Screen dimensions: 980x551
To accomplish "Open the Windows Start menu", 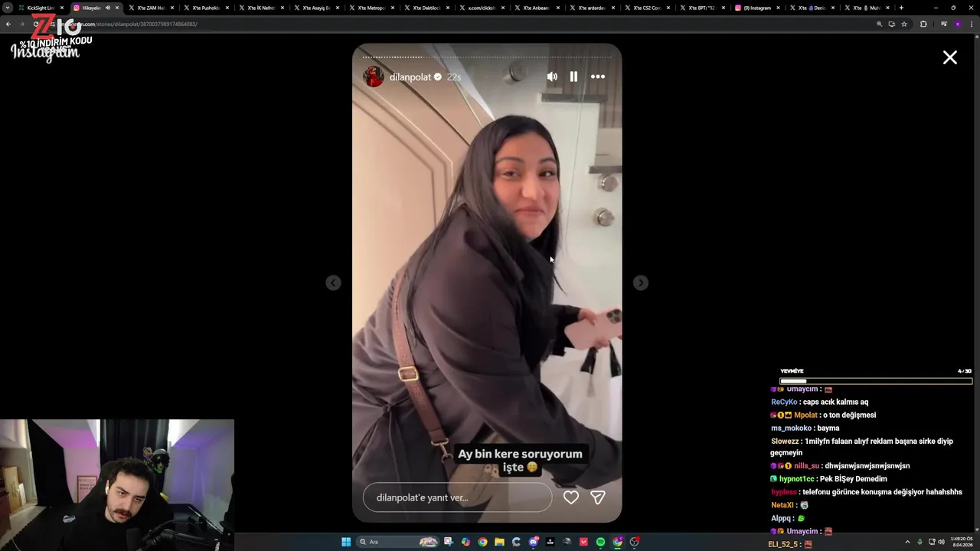I will (x=346, y=542).
